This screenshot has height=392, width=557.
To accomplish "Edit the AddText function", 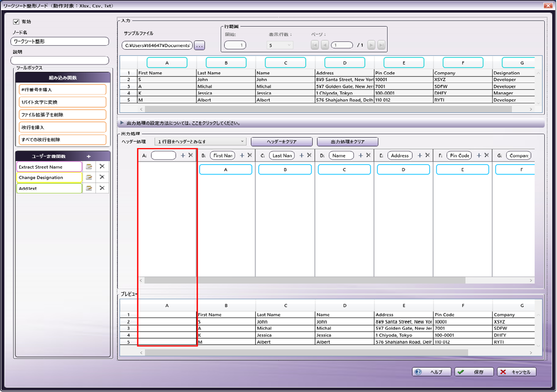I will click(89, 188).
